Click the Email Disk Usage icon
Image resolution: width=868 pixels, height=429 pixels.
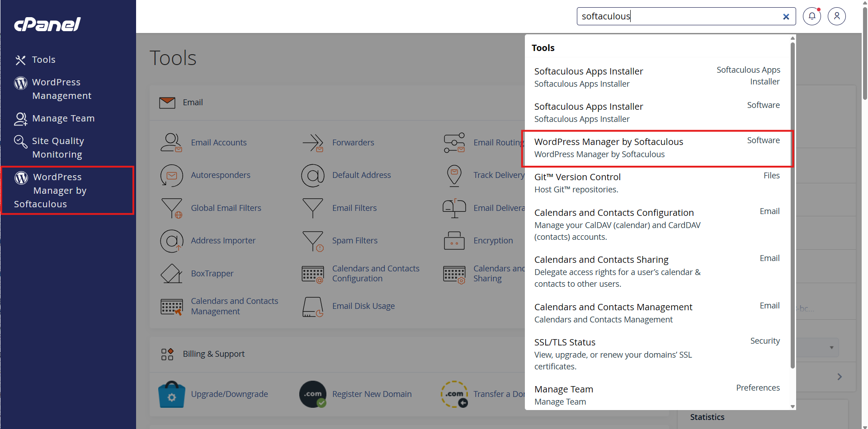click(313, 307)
